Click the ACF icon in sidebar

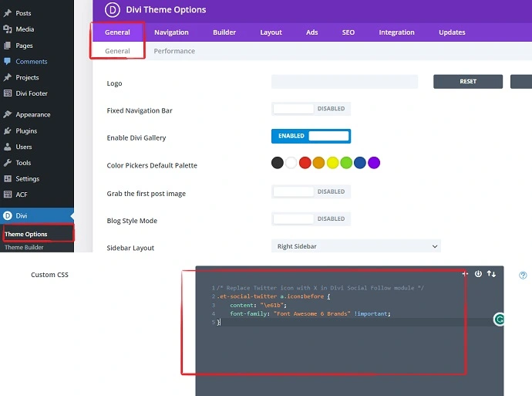click(x=8, y=195)
